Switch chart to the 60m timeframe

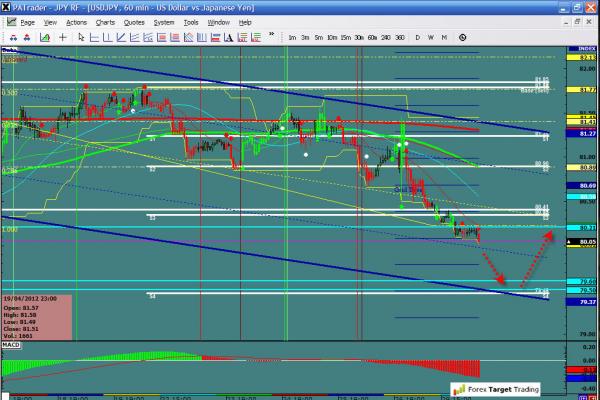(x=372, y=37)
